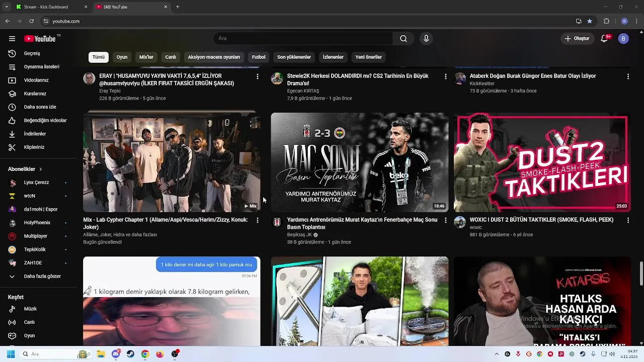Click the Oluştur create button
This screenshot has height=362, width=644.
point(577,39)
